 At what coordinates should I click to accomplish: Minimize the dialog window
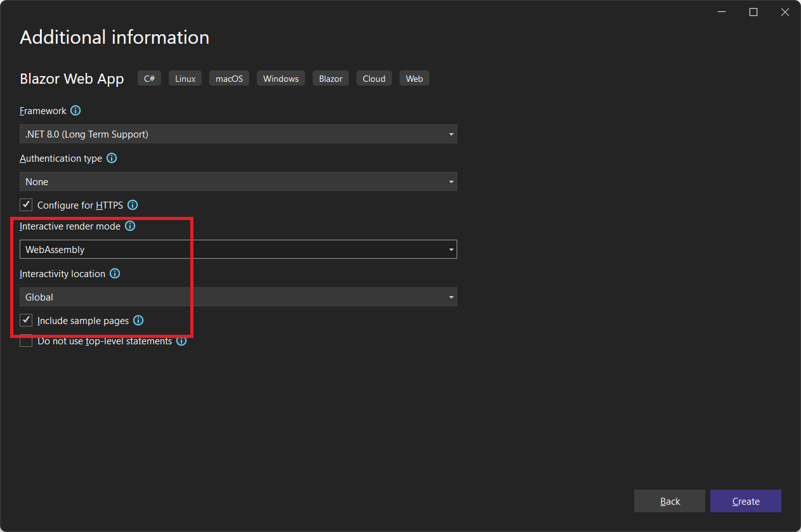point(722,12)
